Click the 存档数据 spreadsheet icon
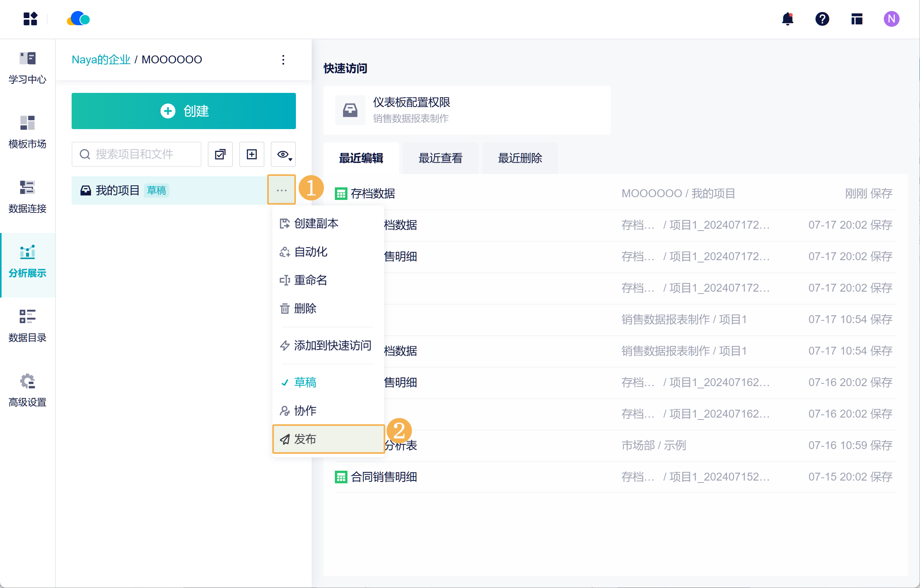The image size is (920, 588). pyautogui.click(x=341, y=194)
